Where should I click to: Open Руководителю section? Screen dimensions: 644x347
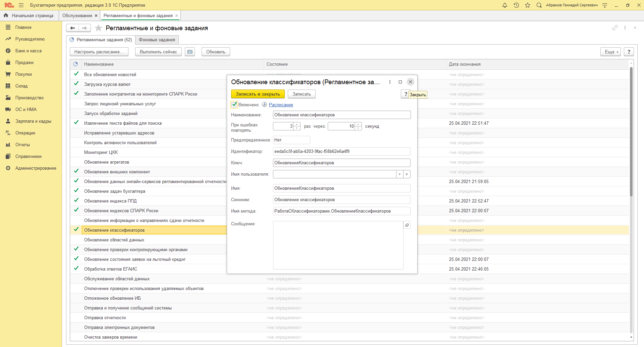(x=30, y=39)
